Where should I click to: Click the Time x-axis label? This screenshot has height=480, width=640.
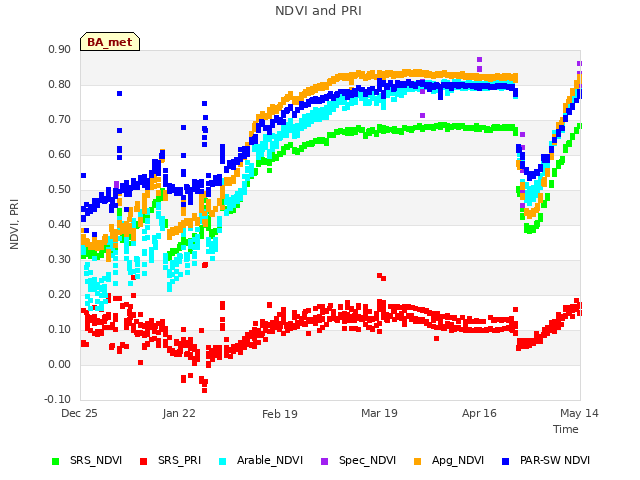(x=566, y=429)
